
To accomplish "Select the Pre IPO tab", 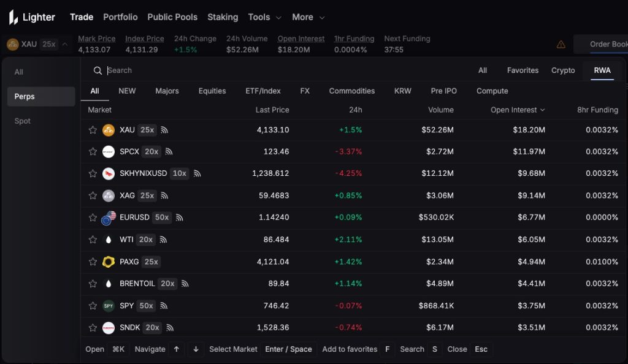I will [x=444, y=91].
